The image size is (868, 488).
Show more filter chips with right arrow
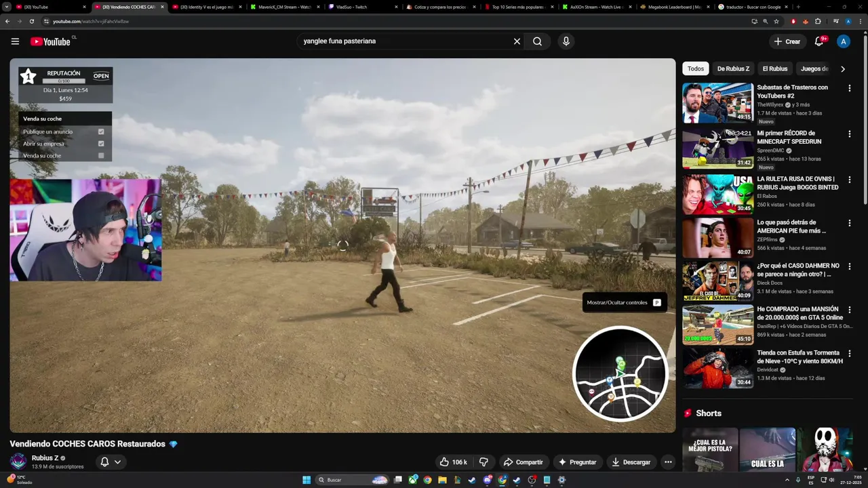[x=843, y=68]
